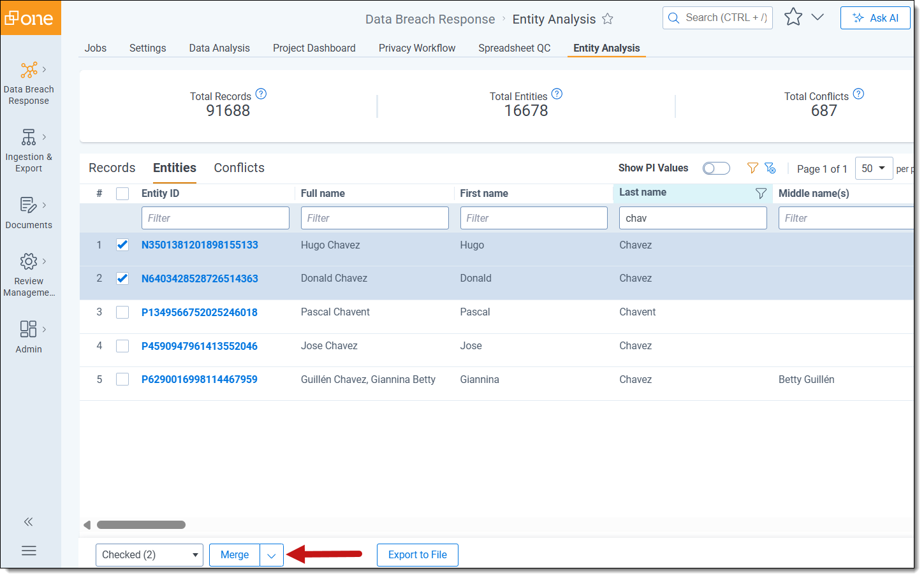Open the Checked (2) dropdown
Image resolution: width=924 pixels, height=578 pixels.
(149, 555)
